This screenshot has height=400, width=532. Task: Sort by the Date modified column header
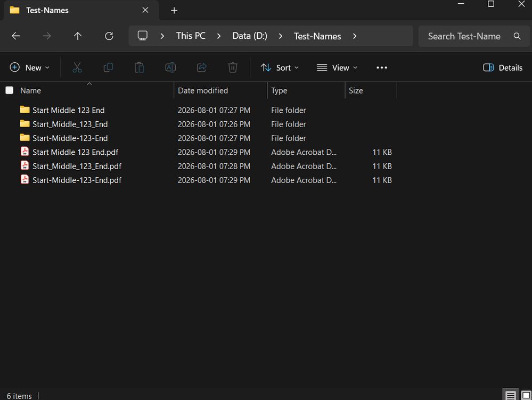[x=203, y=90]
